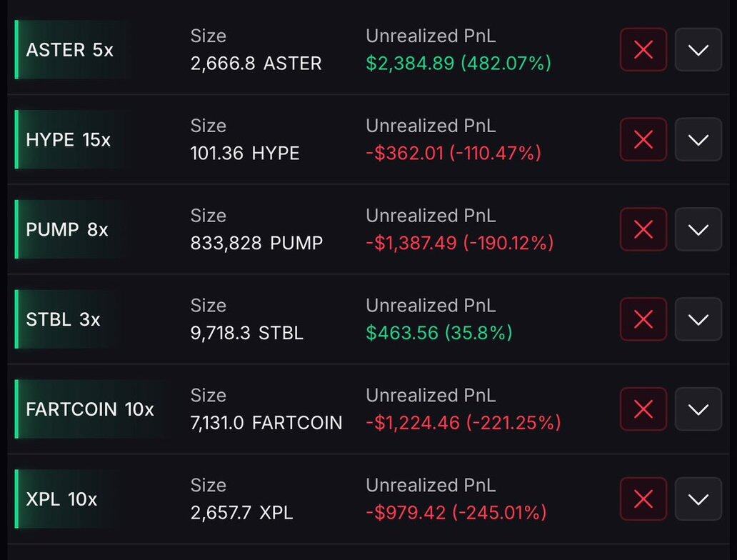Expand the XPL position details
The height and width of the screenshot is (560, 737).
click(698, 499)
